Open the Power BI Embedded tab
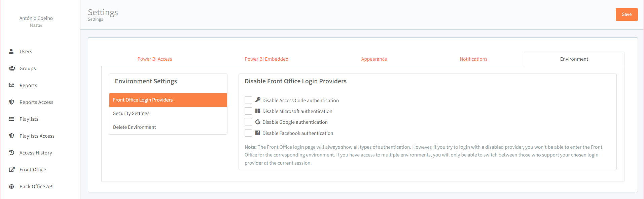The height and width of the screenshot is (199, 644). 266,59
